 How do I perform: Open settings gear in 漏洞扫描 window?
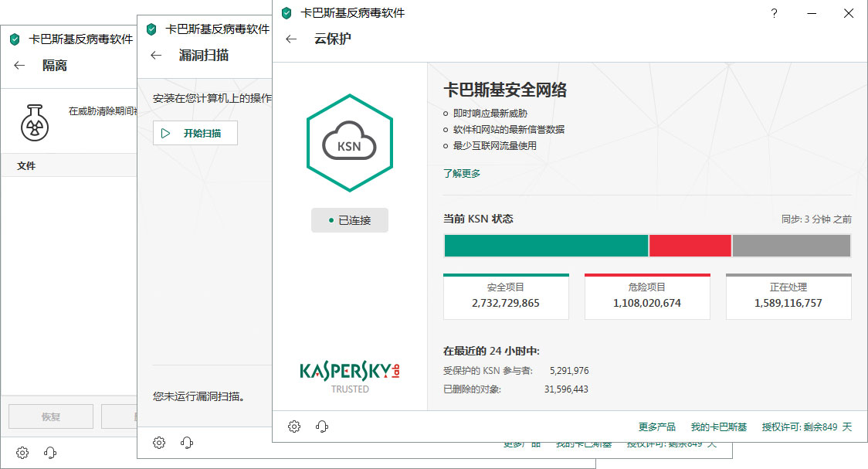pyautogui.click(x=159, y=443)
